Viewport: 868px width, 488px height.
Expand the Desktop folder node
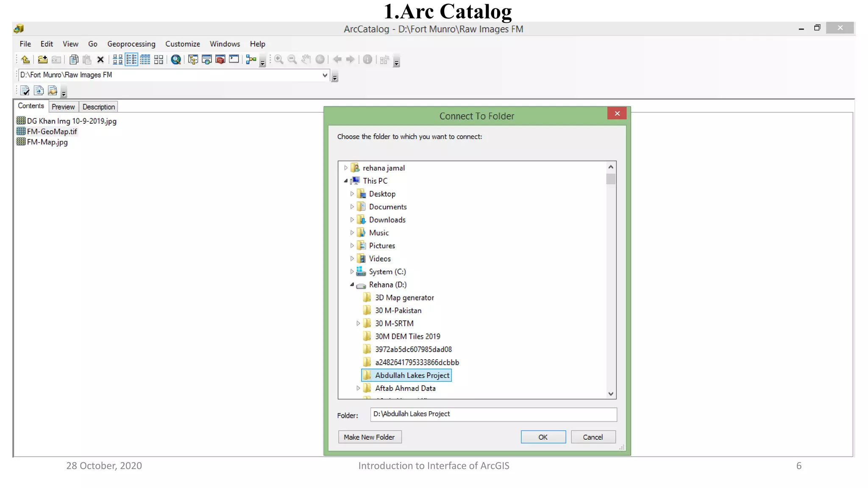click(352, 194)
